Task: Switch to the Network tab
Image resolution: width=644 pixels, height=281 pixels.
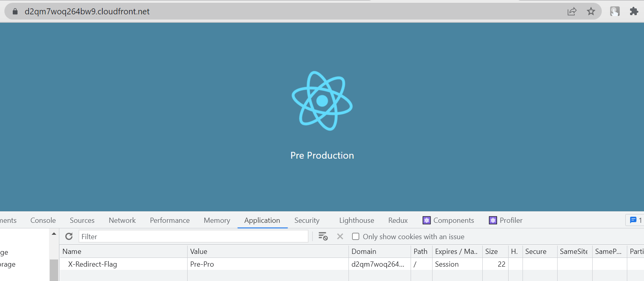Action: coord(122,220)
